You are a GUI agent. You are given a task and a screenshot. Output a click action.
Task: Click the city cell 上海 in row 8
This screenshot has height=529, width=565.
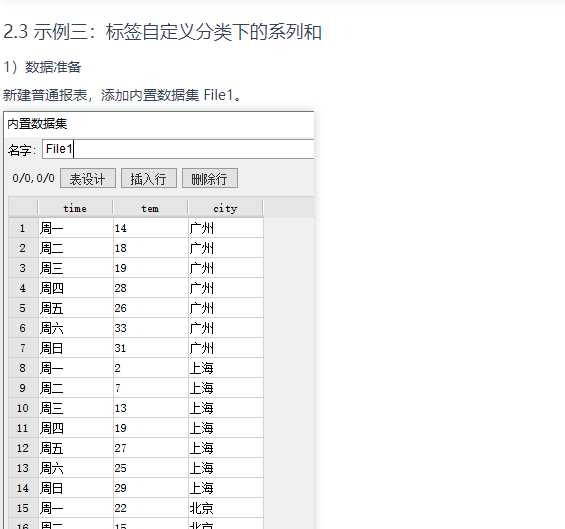coord(226,368)
